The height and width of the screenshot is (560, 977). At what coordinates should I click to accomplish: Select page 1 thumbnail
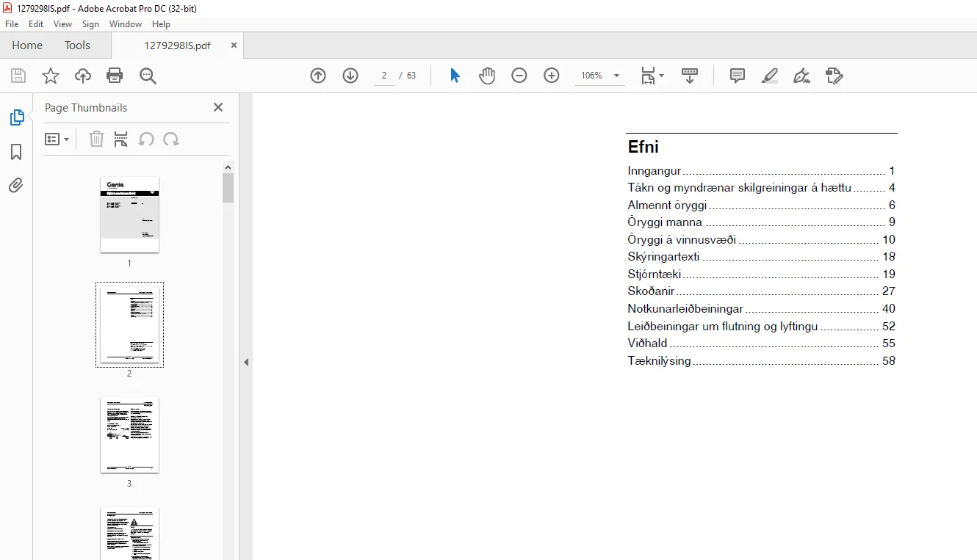129,214
